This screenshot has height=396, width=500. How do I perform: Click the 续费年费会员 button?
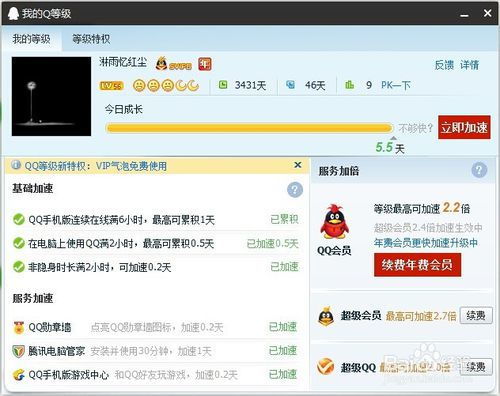click(417, 265)
